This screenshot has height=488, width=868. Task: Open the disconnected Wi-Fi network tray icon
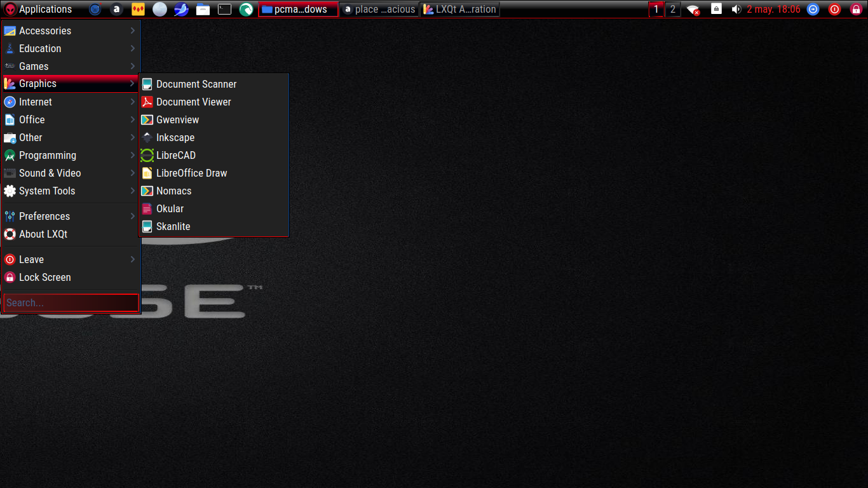(x=693, y=10)
